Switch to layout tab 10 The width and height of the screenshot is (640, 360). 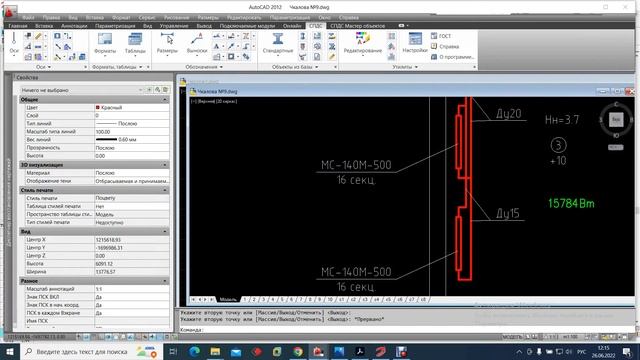coord(330,300)
